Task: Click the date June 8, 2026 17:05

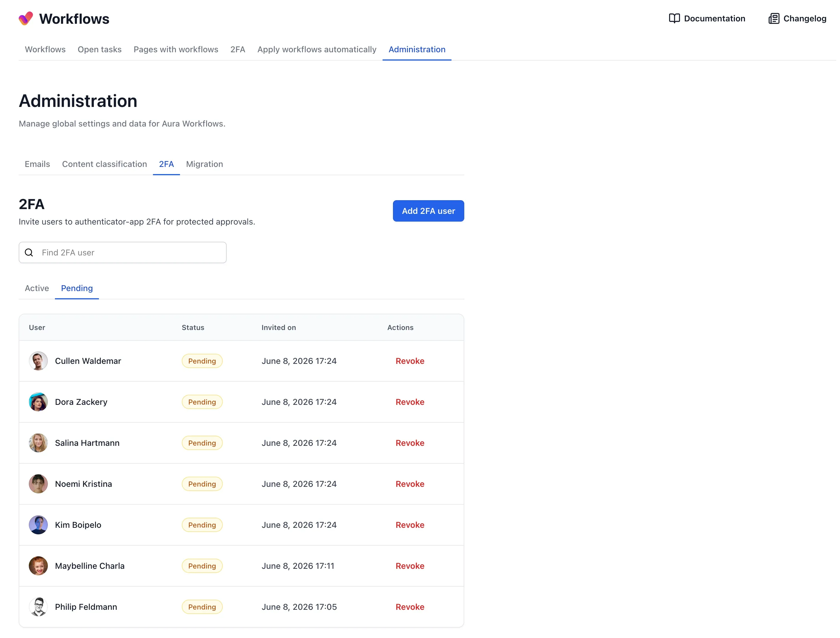Action: click(x=299, y=607)
